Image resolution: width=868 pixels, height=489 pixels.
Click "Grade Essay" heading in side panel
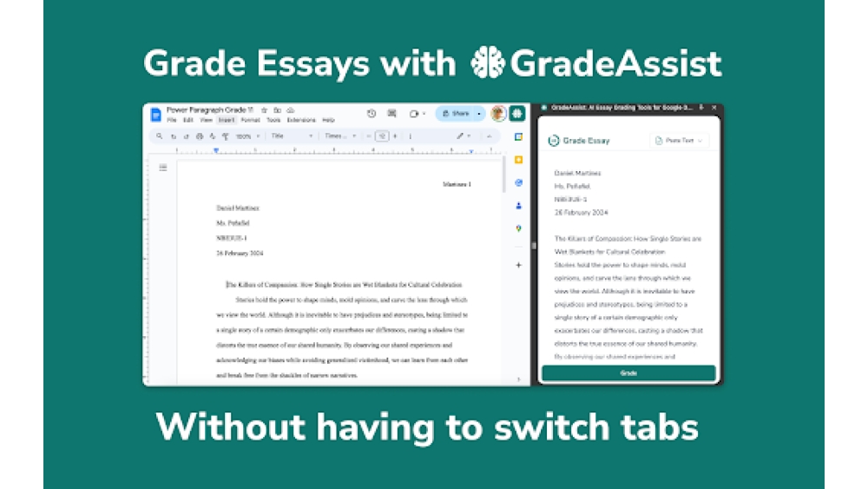coord(586,141)
